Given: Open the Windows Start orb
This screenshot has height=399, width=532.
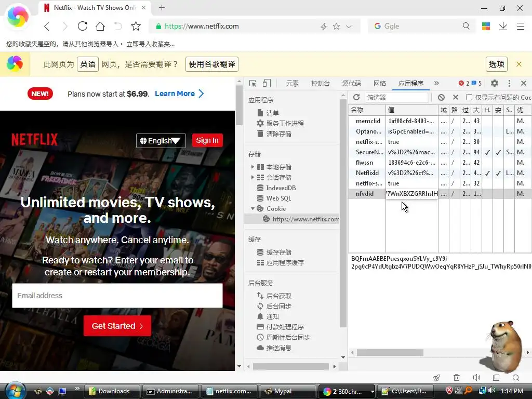Looking at the screenshot, I should [x=15, y=391].
